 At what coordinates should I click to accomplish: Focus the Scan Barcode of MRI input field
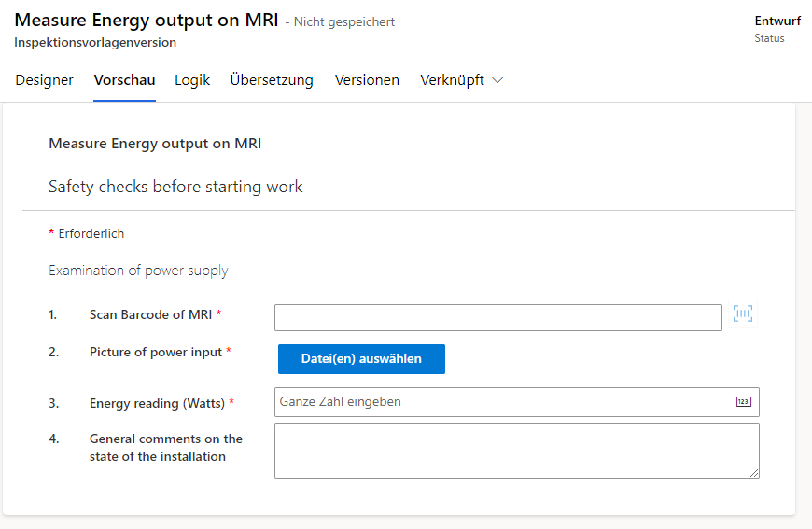coord(498,317)
